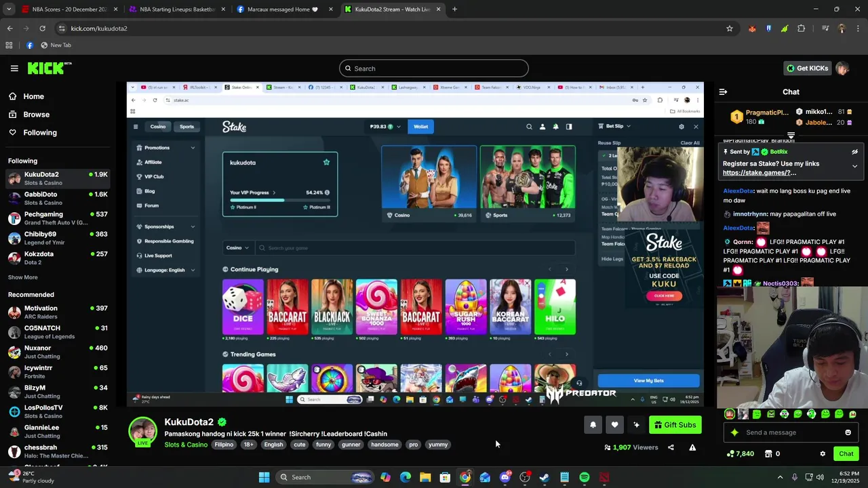The image size is (868, 488).
Task: Bookmark this page with star icon
Action: click(x=730, y=28)
